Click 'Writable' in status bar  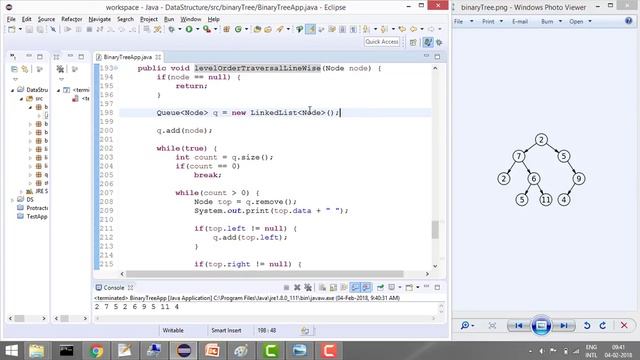click(173, 331)
